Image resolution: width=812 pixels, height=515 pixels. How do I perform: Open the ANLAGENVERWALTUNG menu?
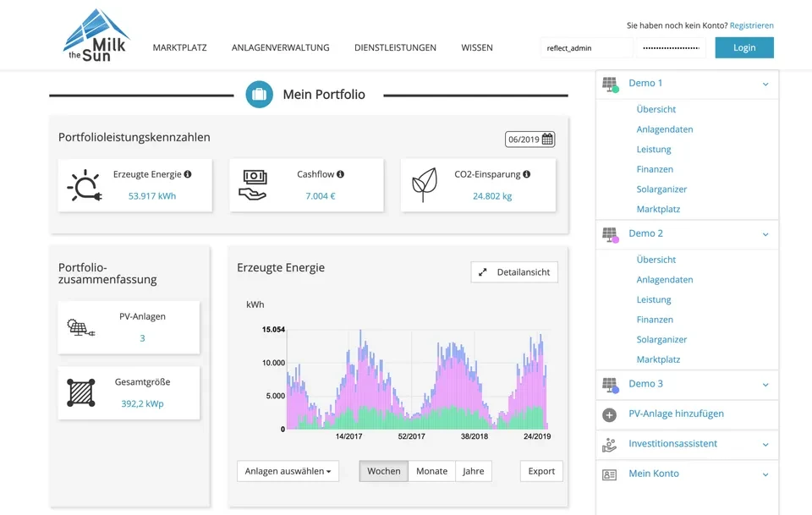coord(280,47)
